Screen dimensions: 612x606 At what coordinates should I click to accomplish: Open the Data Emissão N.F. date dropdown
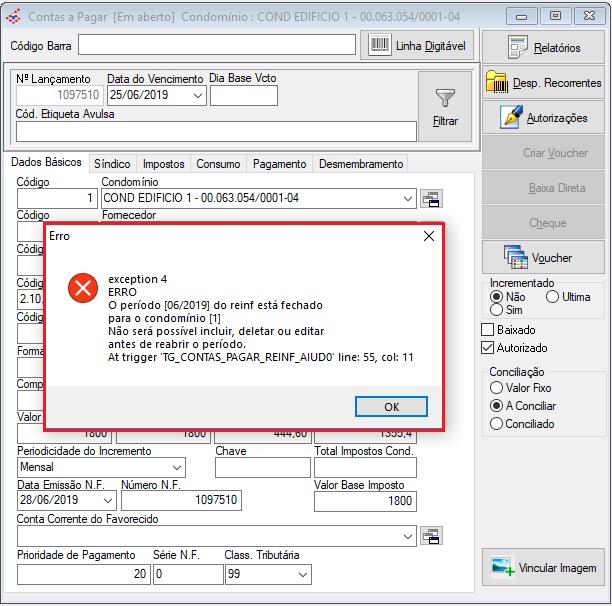108,500
